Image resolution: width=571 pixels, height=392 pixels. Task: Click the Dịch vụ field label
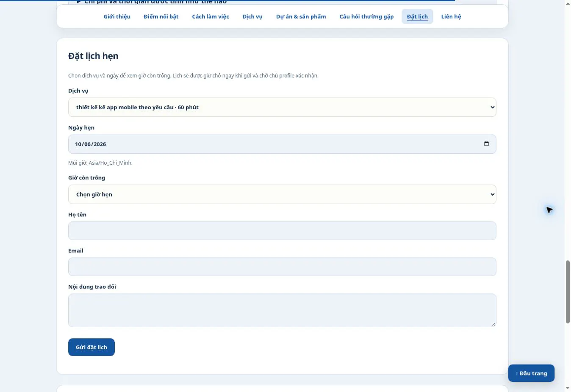point(78,91)
